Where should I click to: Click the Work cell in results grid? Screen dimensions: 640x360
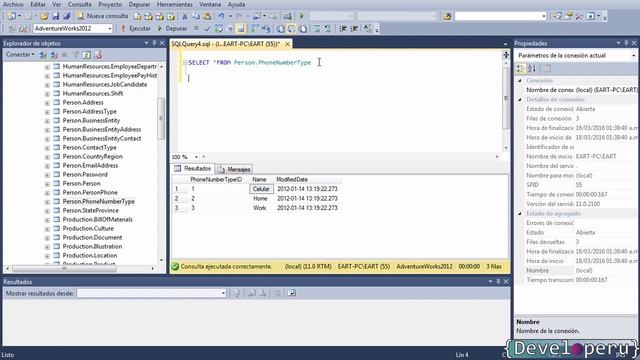pos(261,208)
